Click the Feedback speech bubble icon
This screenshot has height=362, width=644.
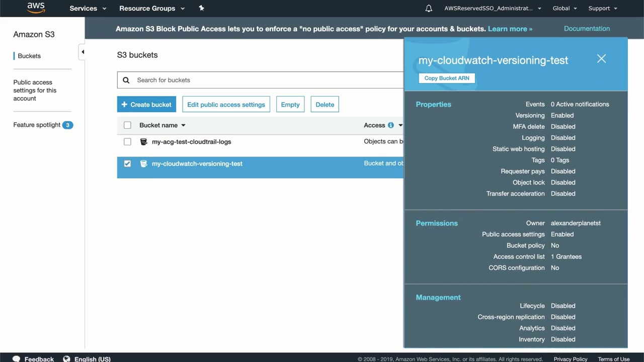(17, 359)
